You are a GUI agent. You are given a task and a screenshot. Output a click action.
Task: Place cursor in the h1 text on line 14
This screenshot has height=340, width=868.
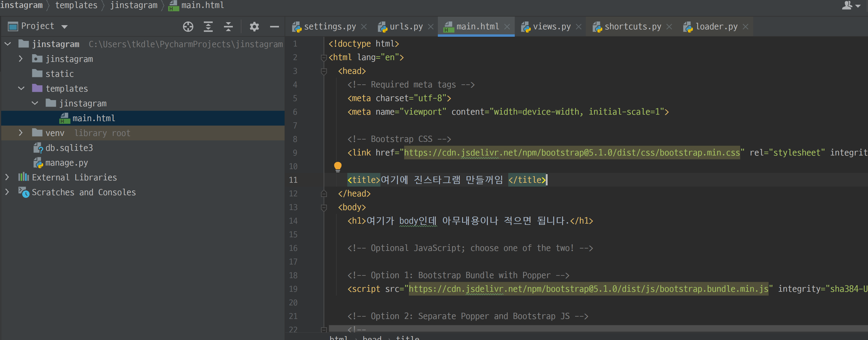468,221
